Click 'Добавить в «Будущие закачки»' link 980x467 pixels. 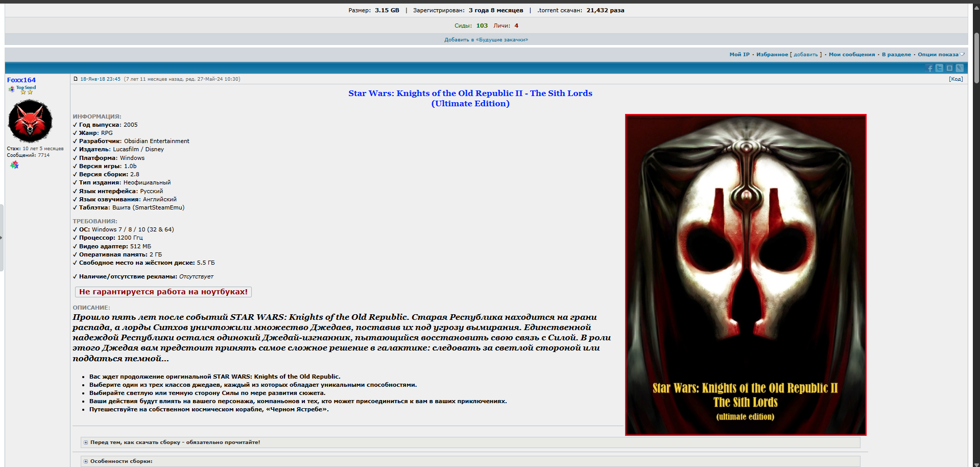pyautogui.click(x=486, y=40)
